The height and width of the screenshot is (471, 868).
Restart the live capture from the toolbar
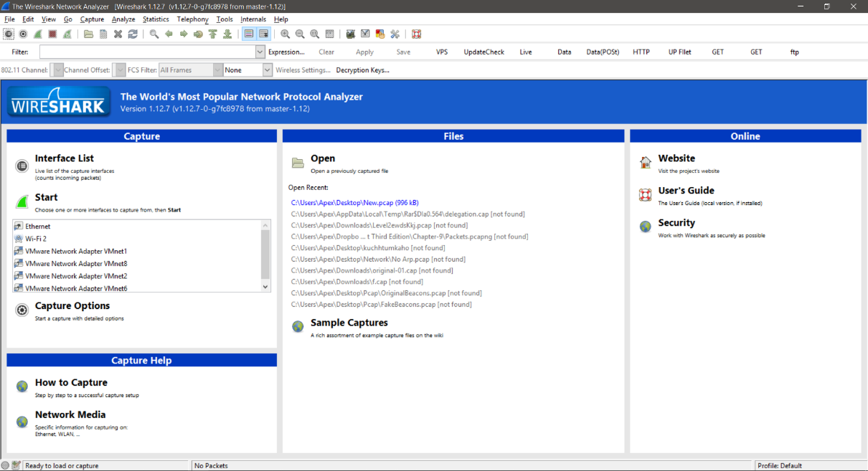coord(67,34)
